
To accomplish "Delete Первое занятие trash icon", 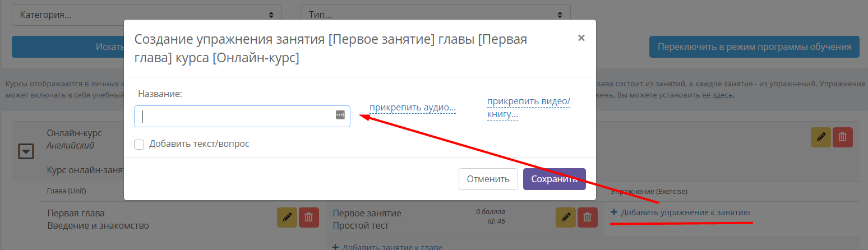I will pos(587,217).
